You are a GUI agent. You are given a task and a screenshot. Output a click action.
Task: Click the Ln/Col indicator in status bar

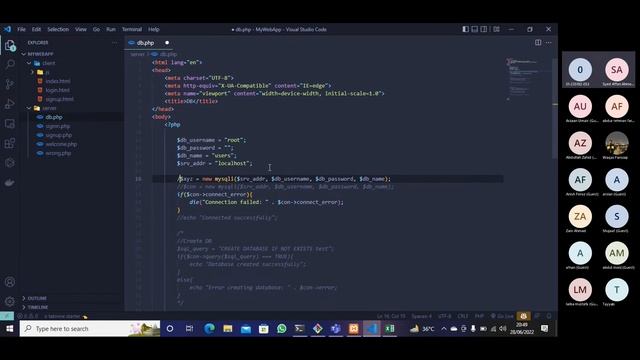coord(391,316)
